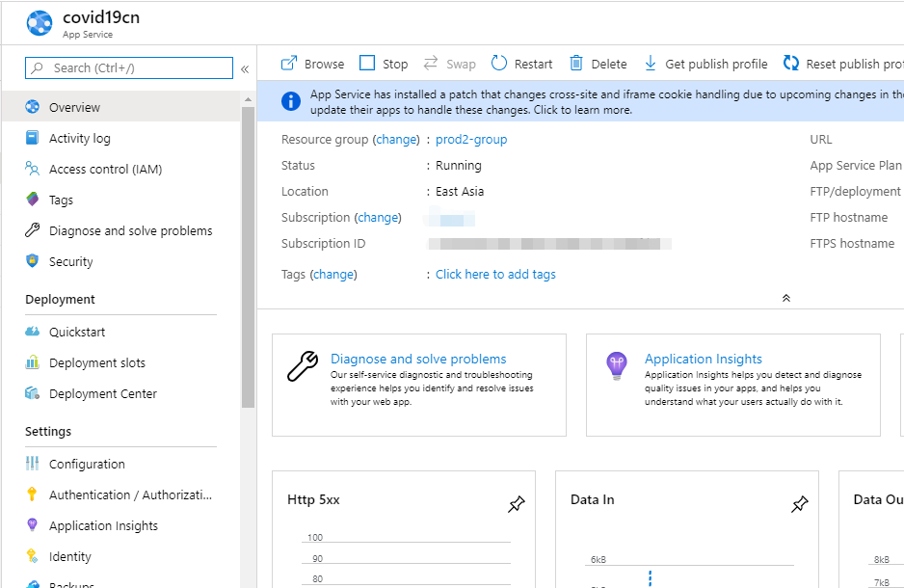
Task: Click the Tags change link
Action: coord(333,274)
